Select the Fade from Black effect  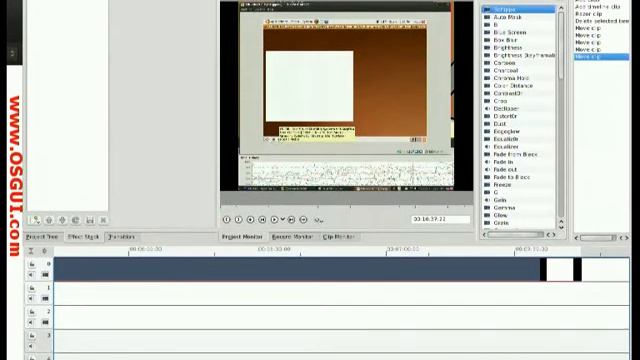[x=515, y=154]
